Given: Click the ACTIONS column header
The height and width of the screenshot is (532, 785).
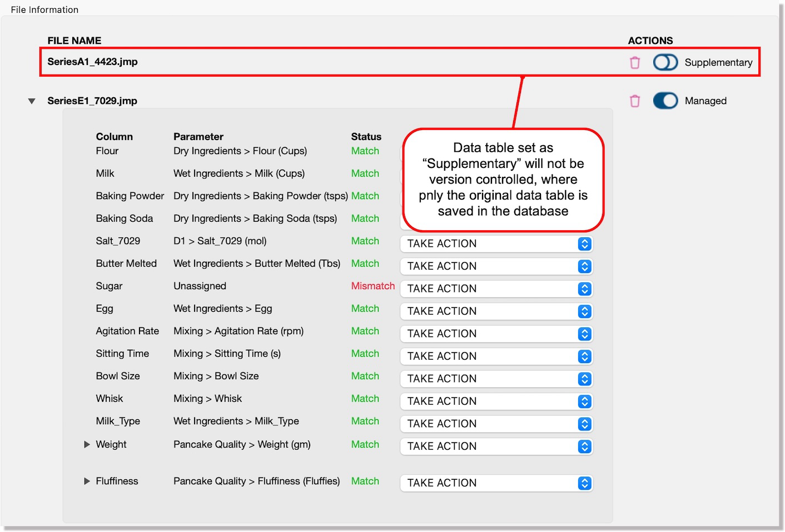Looking at the screenshot, I should point(649,40).
